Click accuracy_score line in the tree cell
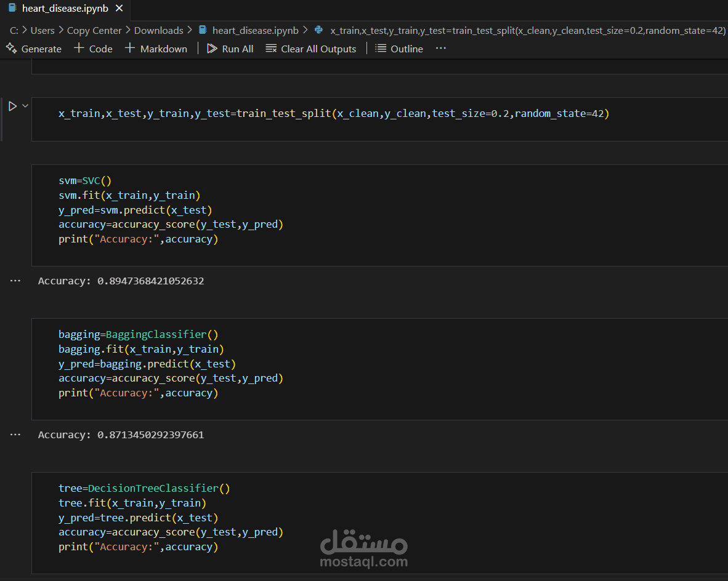Screen dimensions: 728x581 coord(171,532)
